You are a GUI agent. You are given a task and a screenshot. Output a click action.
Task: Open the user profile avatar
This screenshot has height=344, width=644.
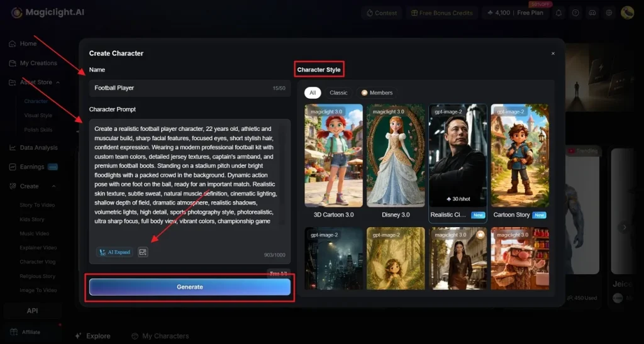627,13
